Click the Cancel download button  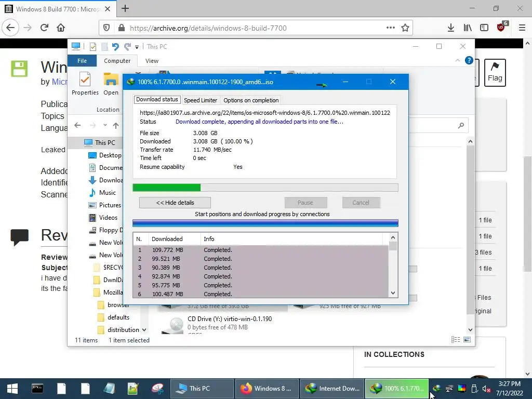tap(361, 203)
